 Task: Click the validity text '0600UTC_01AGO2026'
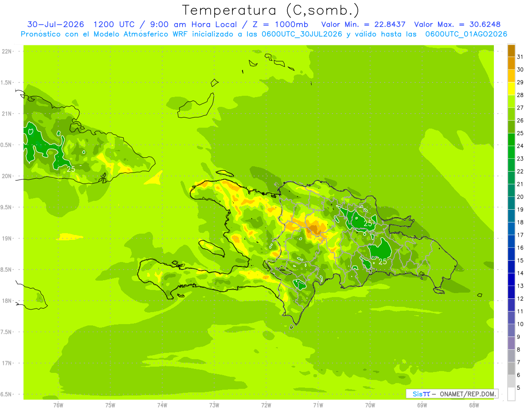466,34
